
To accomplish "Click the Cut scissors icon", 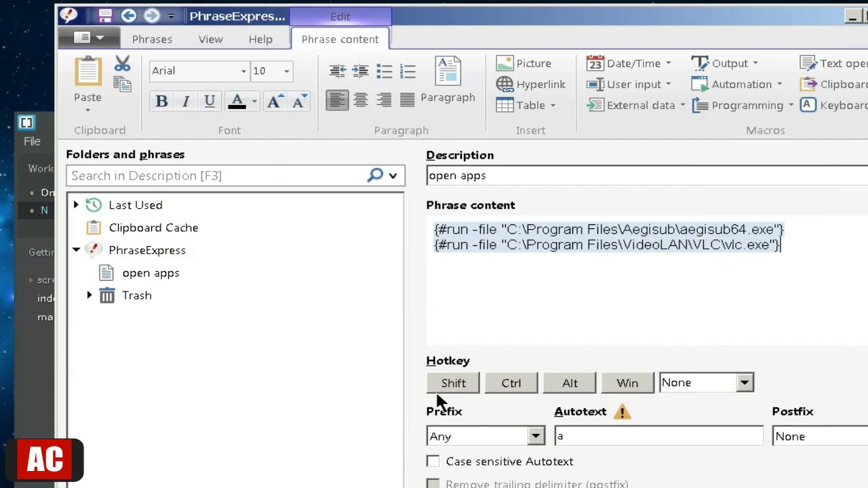I will (122, 64).
